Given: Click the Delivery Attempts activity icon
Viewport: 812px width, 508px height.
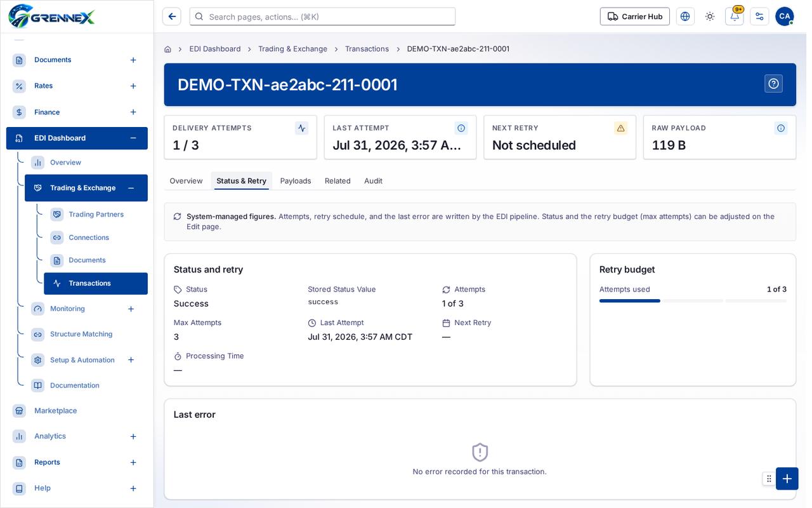Looking at the screenshot, I should click(x=302, y=128).
